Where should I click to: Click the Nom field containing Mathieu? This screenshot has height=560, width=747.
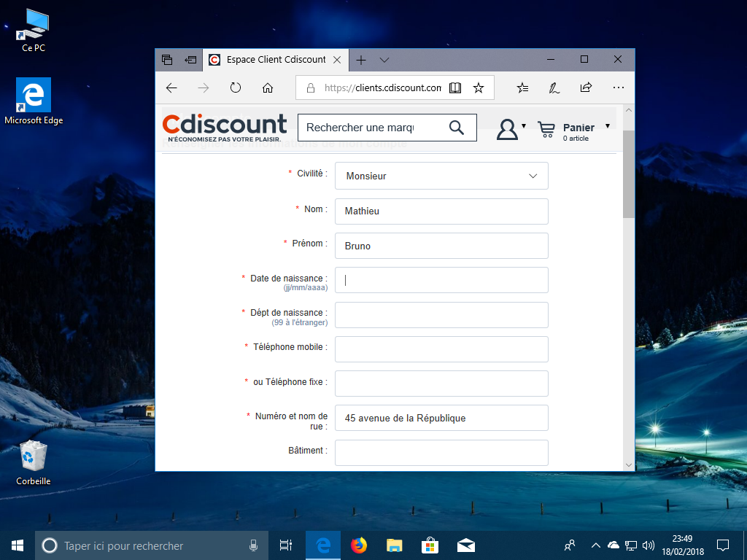coord(441,211)
